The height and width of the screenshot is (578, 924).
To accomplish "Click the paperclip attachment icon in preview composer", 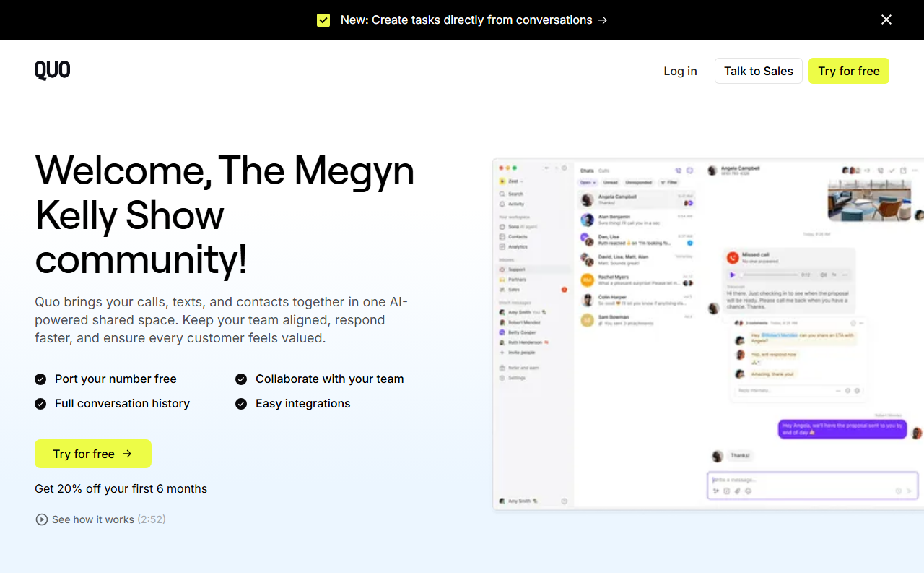I will [737, 491].
